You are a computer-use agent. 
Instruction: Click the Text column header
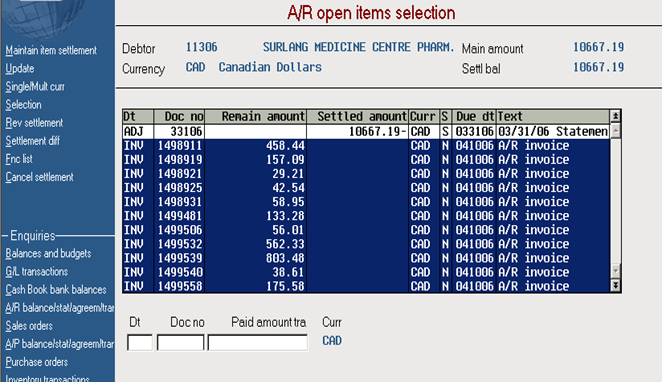point(553,116)
